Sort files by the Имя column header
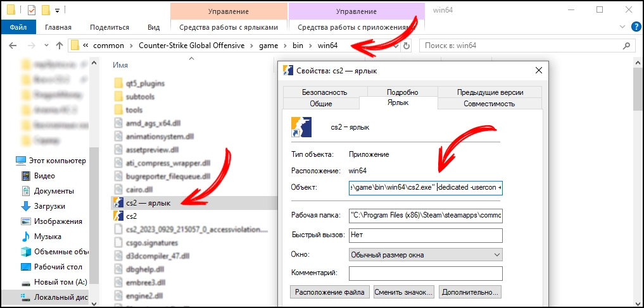Viewport: 644px width, 308px height. coord(120,65)
